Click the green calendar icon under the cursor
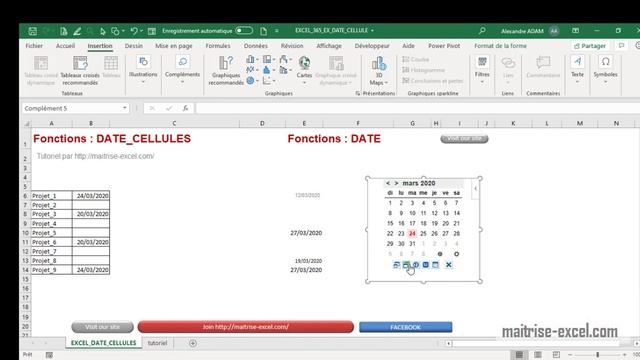 click(406, 265)
